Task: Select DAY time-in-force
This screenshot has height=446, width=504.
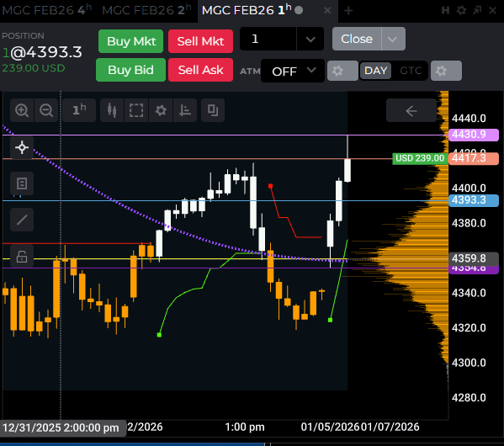Action: pyautogui.click(x=376, y=71)
